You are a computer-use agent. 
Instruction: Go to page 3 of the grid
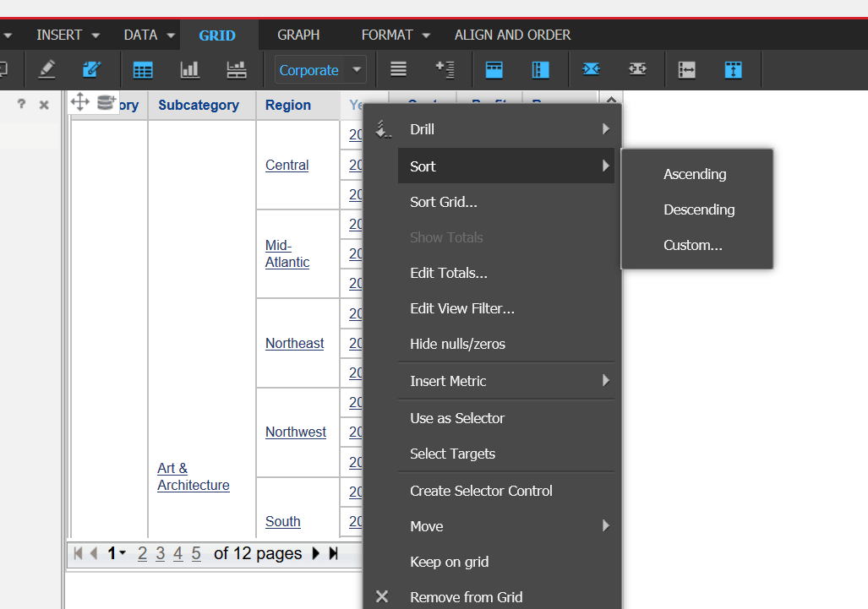pos(160,553)
